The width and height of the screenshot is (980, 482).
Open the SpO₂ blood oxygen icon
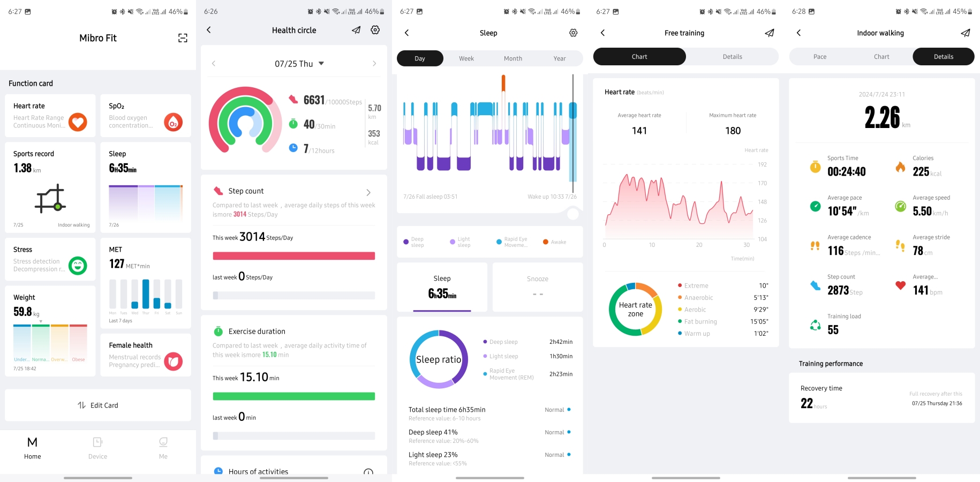(173, 122)
